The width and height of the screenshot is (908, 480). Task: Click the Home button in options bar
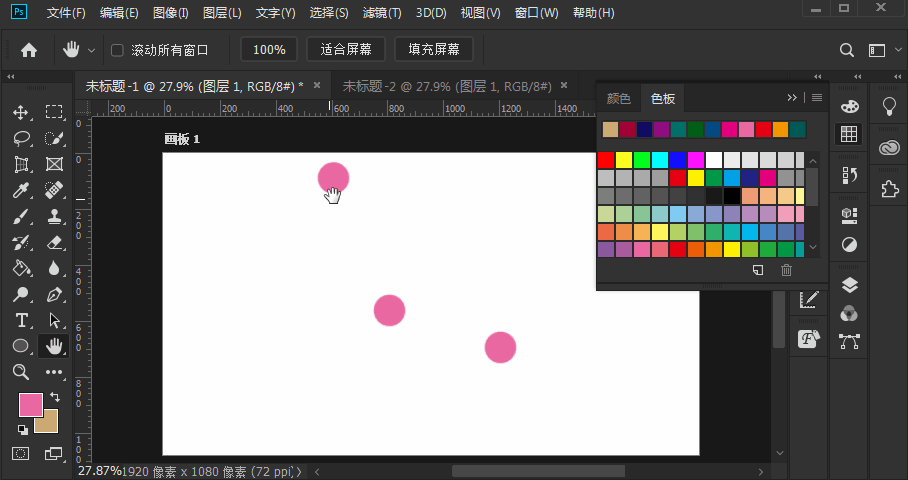tap(29, 50)
